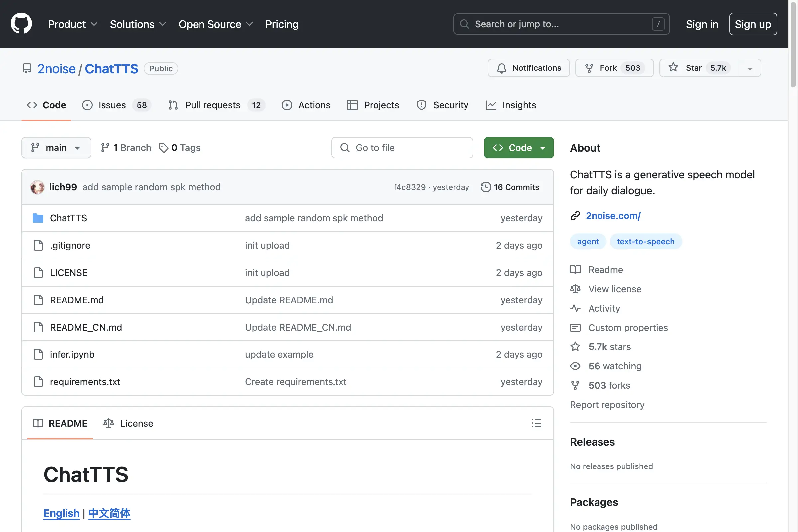Click the lich99 avatar thumbnail
Image resolution: width=798 pixels, height=532 pixels.
coord(37,187)
